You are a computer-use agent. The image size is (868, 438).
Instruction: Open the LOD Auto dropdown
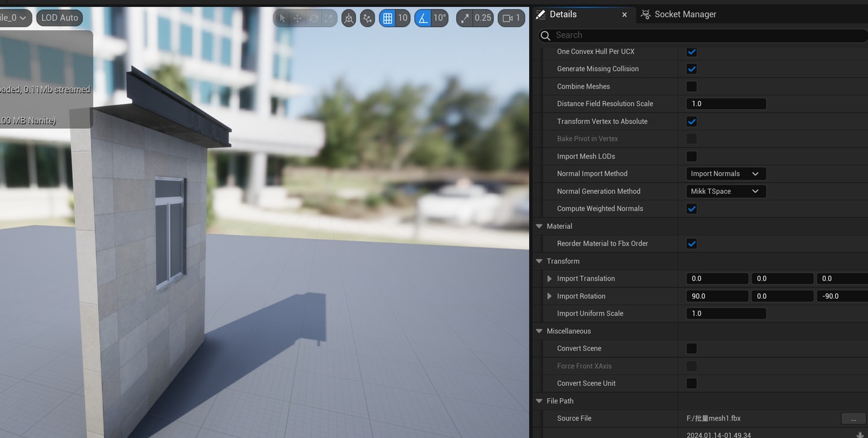60,18
